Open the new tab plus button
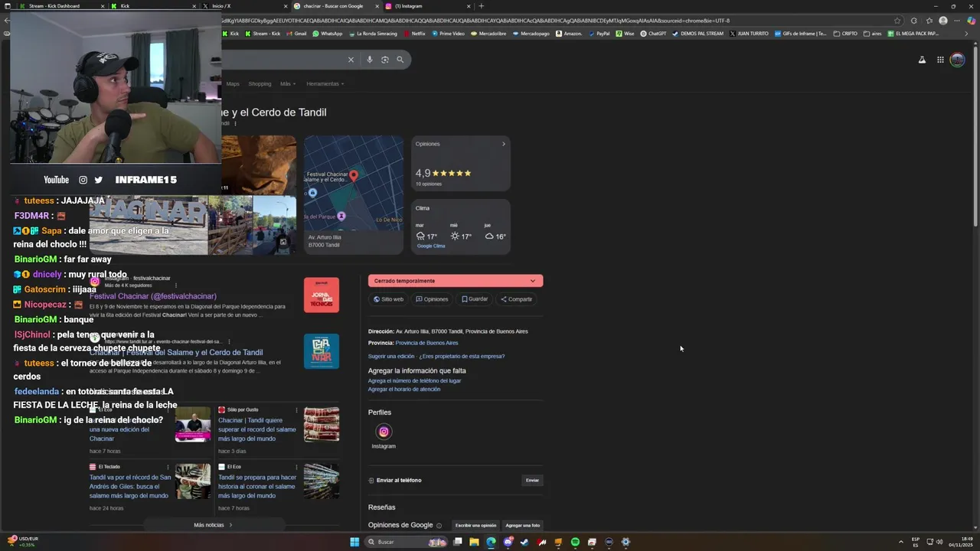This screenshot has width=980, height=551. pos(481,6)
